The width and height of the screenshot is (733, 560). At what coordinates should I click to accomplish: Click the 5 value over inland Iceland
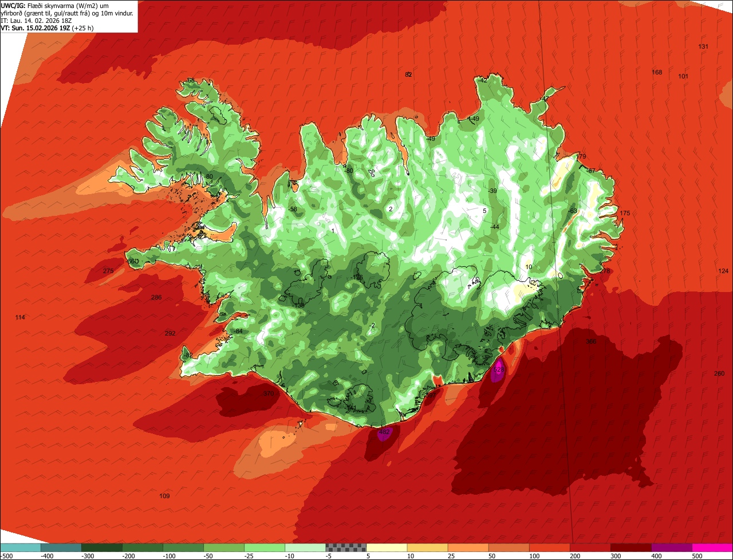[484, 211]
